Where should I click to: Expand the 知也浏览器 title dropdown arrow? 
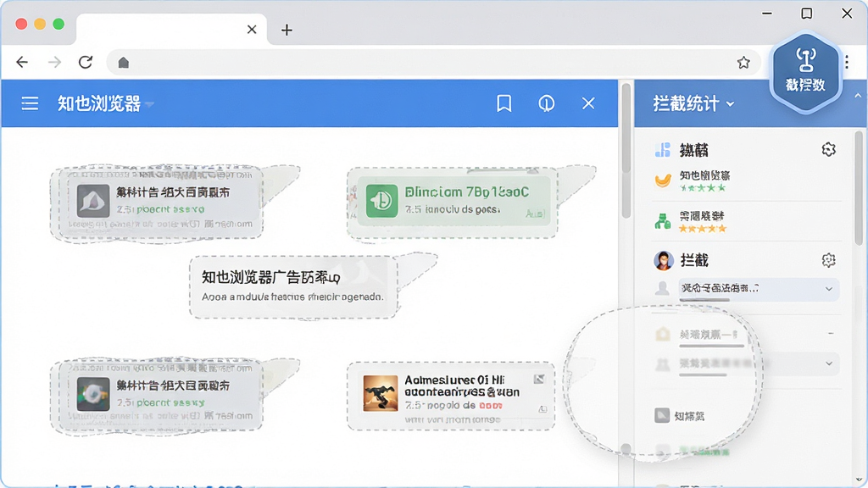149,104
